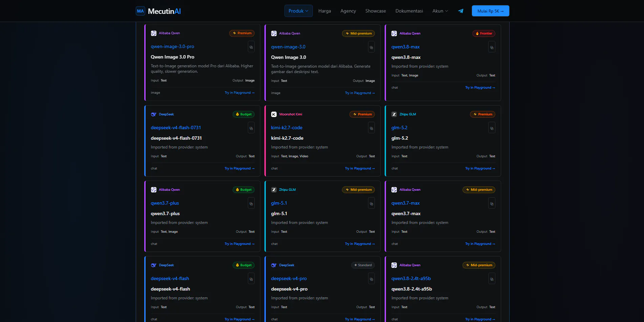Click the Standard badge on deepseek-v4-pro

point(363,265)
